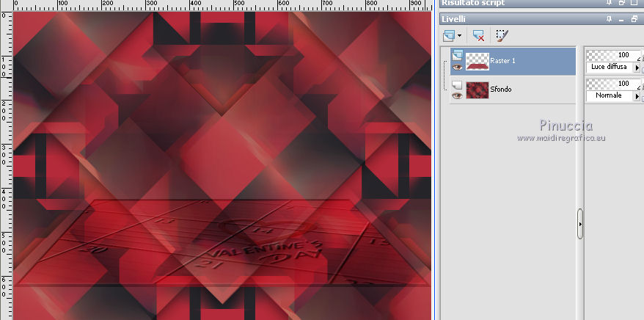Click the Luce diffusa blend mode arrow
This screenshot has height=320, width=644.
(x=637, y=68)
